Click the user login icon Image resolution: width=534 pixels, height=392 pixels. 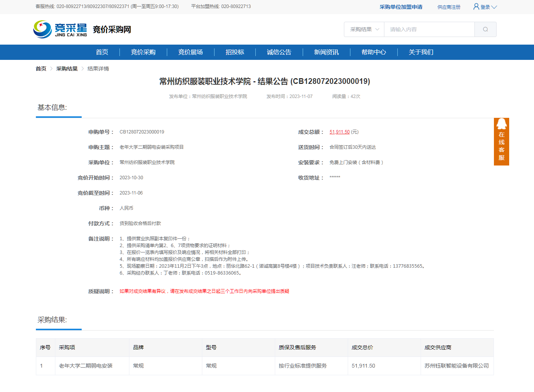(x=476, y=6)
